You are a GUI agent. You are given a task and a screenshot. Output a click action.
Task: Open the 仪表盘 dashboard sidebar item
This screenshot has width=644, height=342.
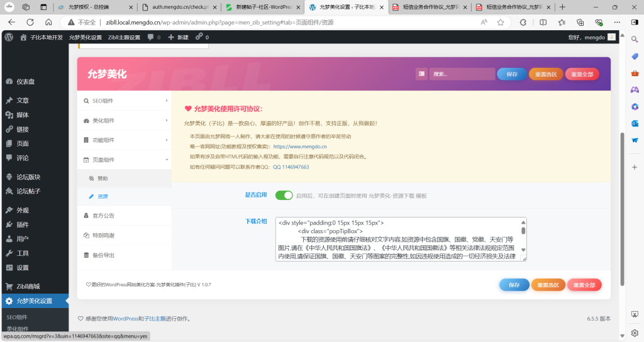pyautogui.click(x=25, y=82)
